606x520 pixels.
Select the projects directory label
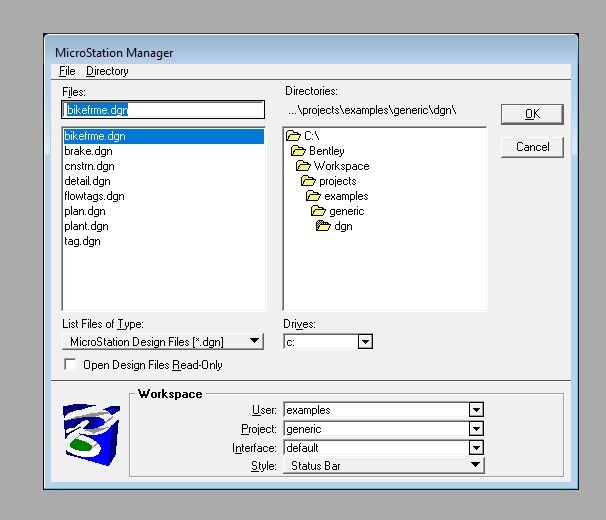pyautogui.click(x=338, y=181)
